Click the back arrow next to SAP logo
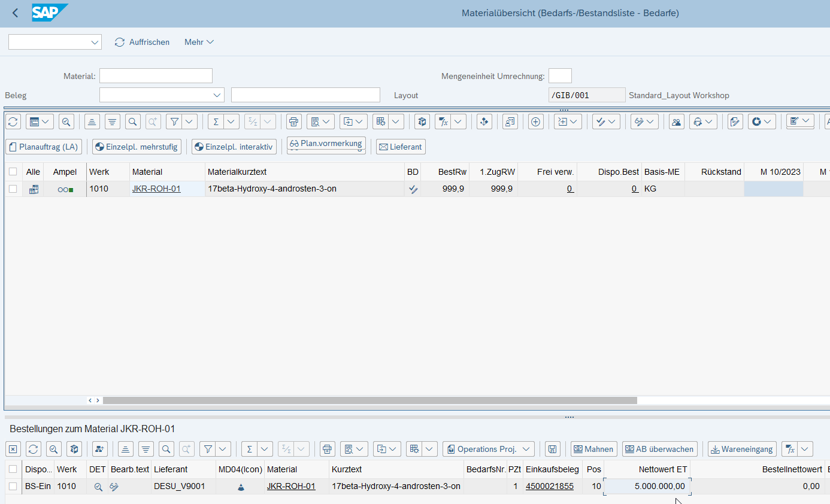 tap(15, 13)
